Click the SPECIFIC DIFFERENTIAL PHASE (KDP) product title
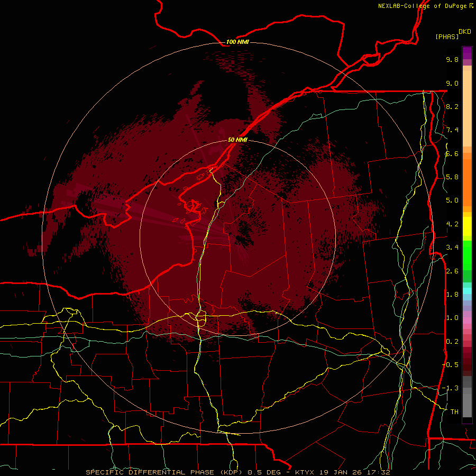This screenshot has width=476, height=476. [165, 472]
